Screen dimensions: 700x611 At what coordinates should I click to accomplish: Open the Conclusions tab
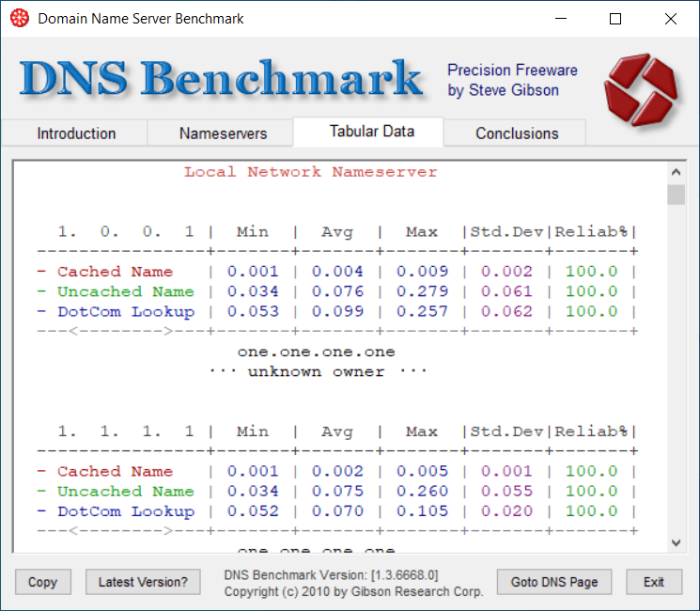pyautogui.click(x=517, y=133)
